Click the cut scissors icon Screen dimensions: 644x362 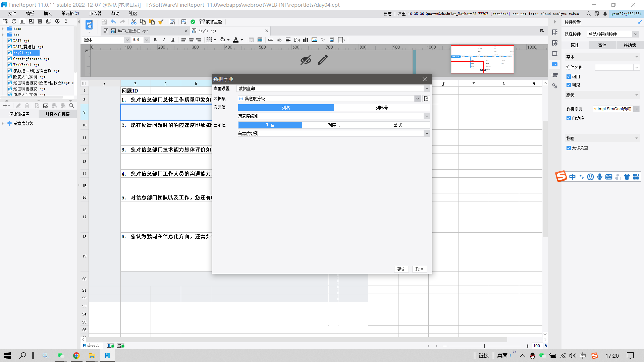[133, 22]
